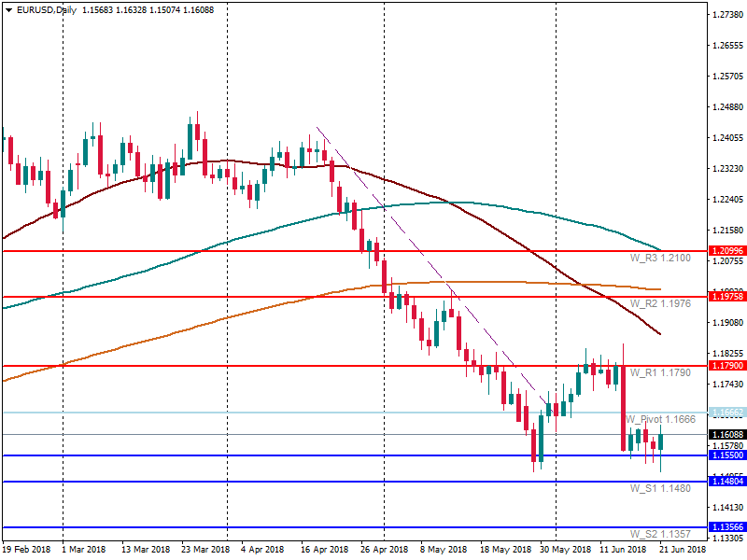The image size is (747, 560).
Task: Click the last green candlestick on the chart
Action: pos(660,442)
